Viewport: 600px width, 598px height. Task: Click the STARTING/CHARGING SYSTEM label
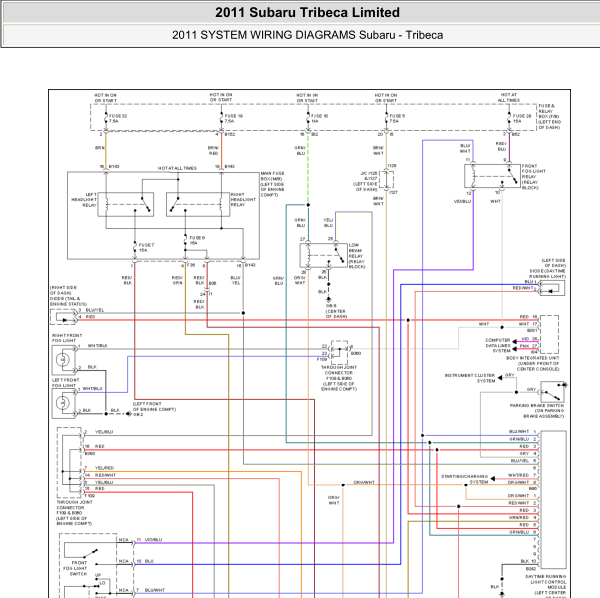(465, 479)
